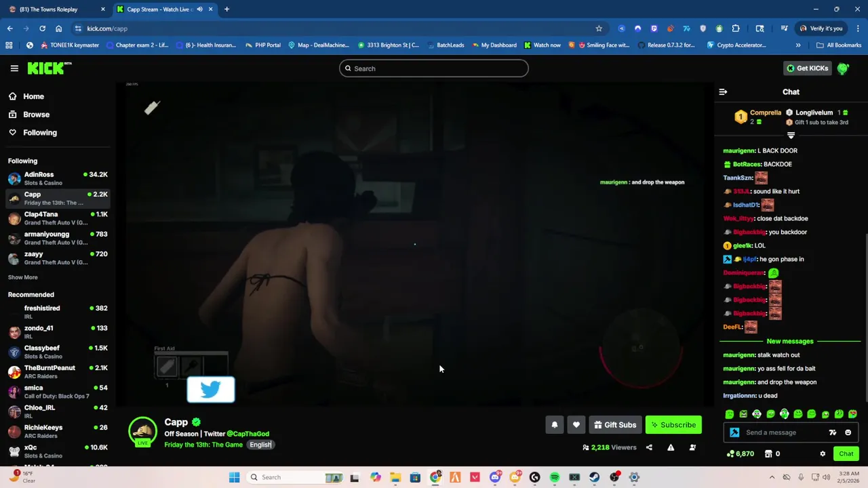This screenshot has height=488, width=868.
Task: Click the 6,870 channel points balance
Action: [740, 453]
